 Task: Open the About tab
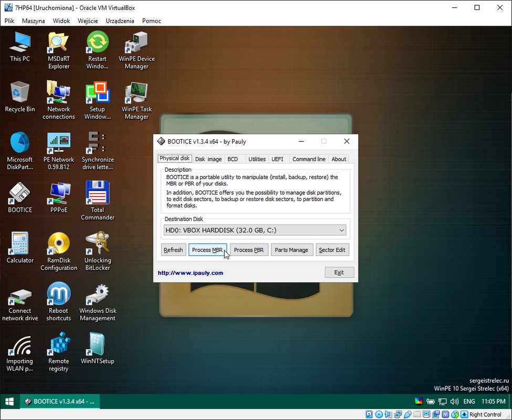pyautogui.click(x=339, y=159)
